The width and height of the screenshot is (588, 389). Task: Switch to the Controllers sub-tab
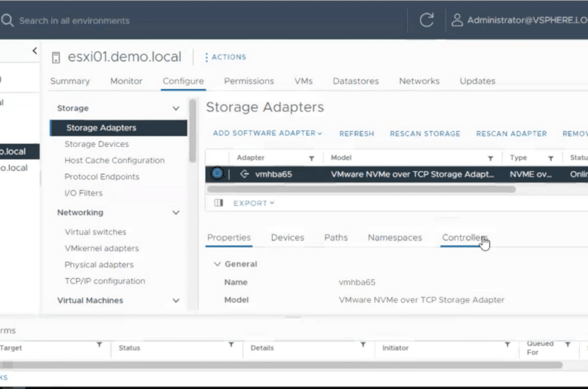464,237
